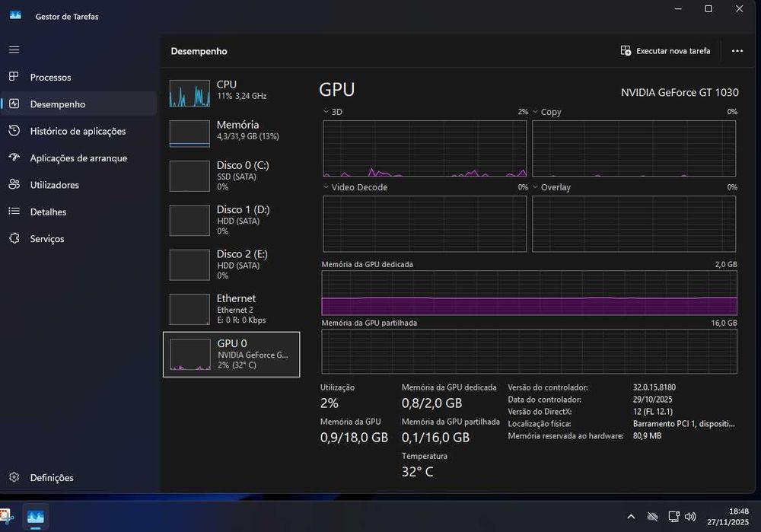This screenshot has width=761, height=532.
Task: Click the 0,1/16,0 GB shared memory value
Action: [x=435, y=438]
